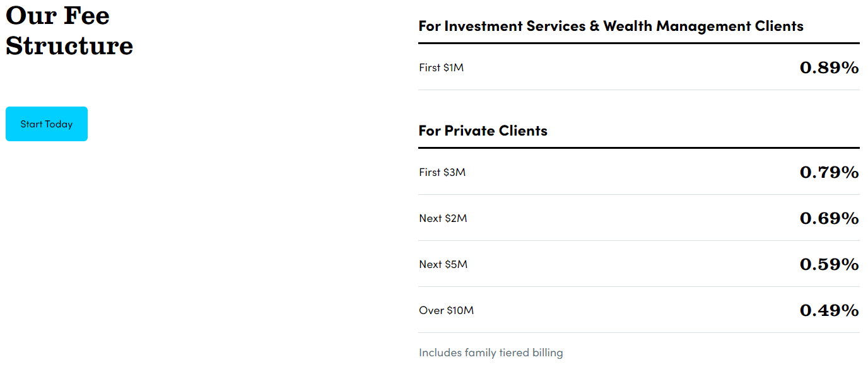Click the thick rule under Investment Services heading

[x=638, y=44]
